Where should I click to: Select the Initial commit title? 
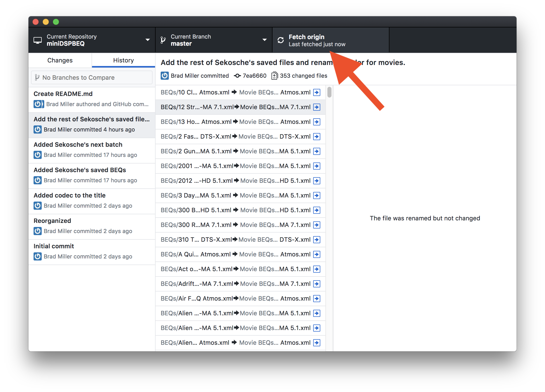click(54, 246)
